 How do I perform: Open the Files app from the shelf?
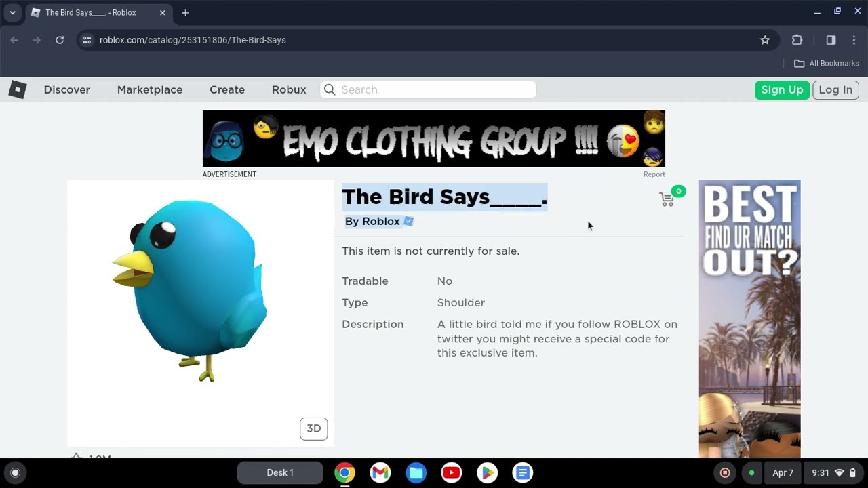click(416, 472)
